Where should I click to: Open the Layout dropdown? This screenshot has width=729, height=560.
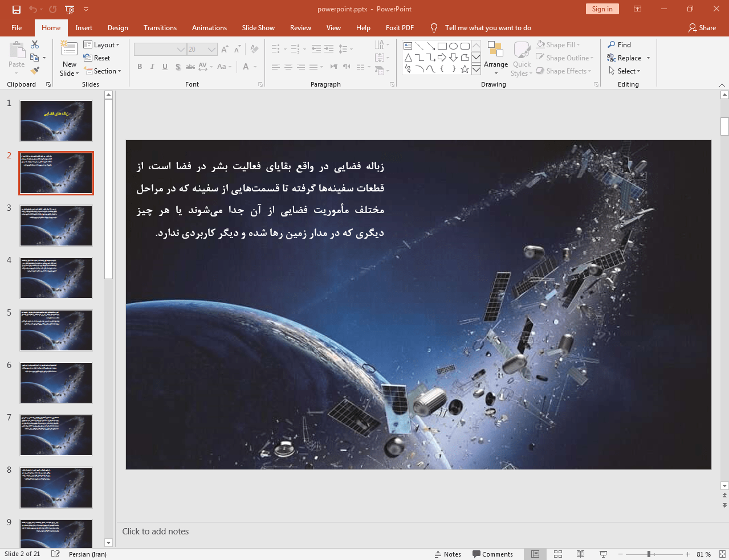101,45
